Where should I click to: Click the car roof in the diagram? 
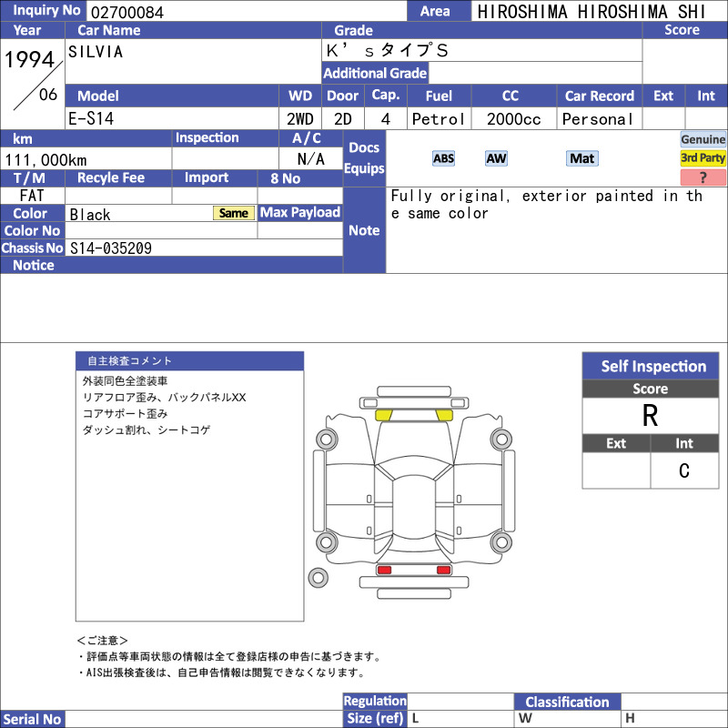point(414,505)
